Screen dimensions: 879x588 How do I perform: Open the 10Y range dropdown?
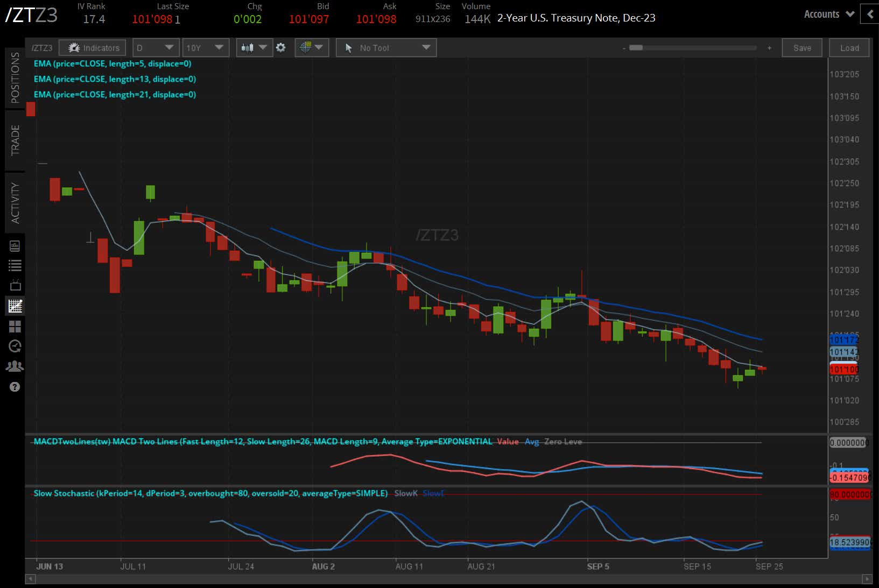pyautogui.click(x=206, y=48)
